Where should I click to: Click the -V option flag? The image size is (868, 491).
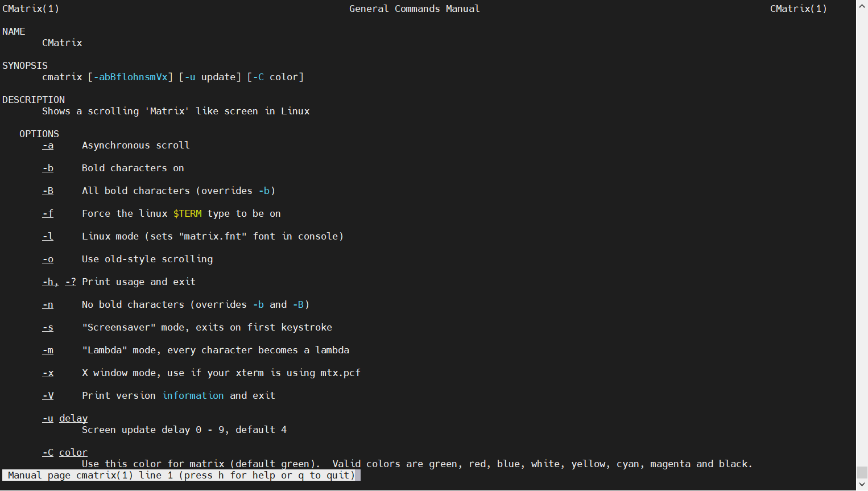48,395
